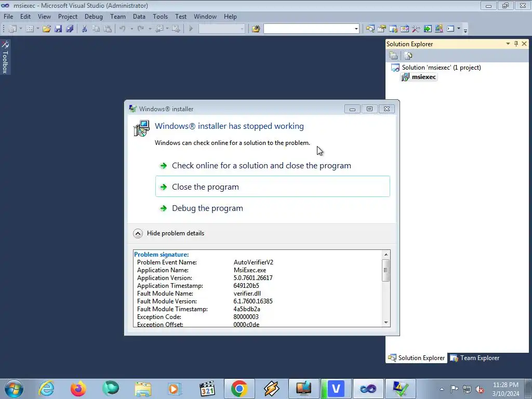Click the Start Page toolbar icon

click(x=428, y=29)
